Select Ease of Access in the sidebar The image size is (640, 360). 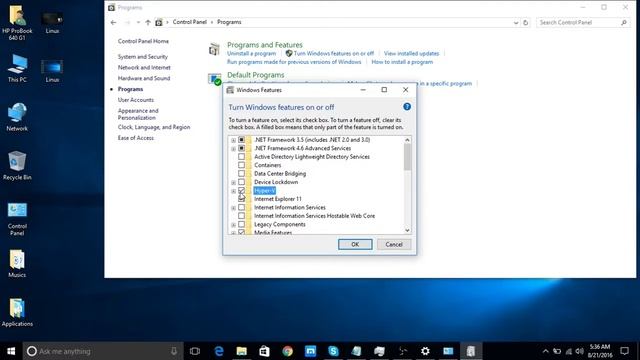(136, 138)
